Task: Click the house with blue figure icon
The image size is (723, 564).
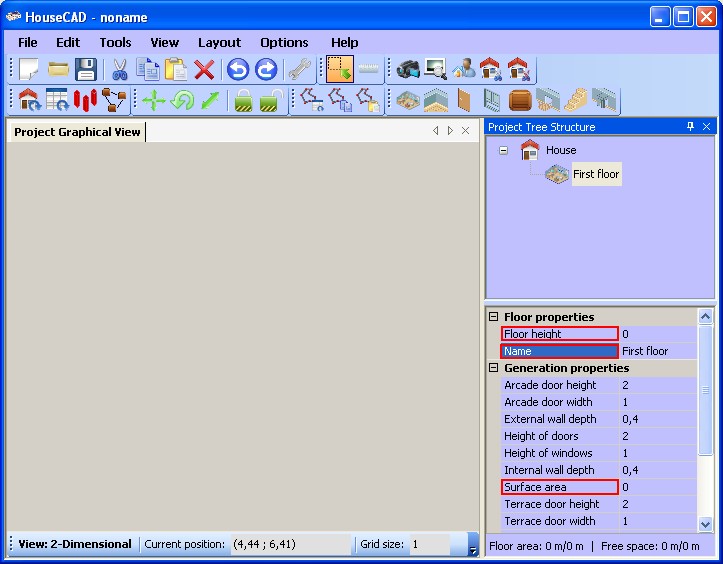Action: [491, 69]
